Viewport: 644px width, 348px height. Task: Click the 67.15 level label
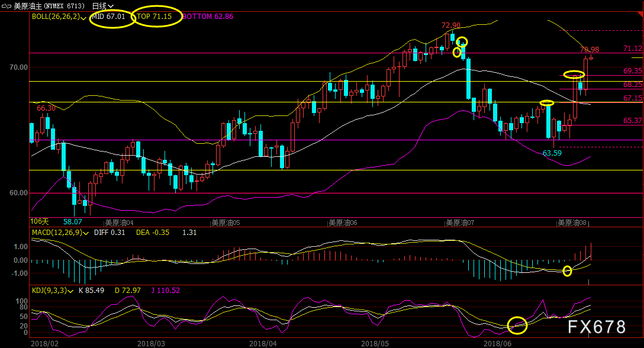click(x=633, y=98)
